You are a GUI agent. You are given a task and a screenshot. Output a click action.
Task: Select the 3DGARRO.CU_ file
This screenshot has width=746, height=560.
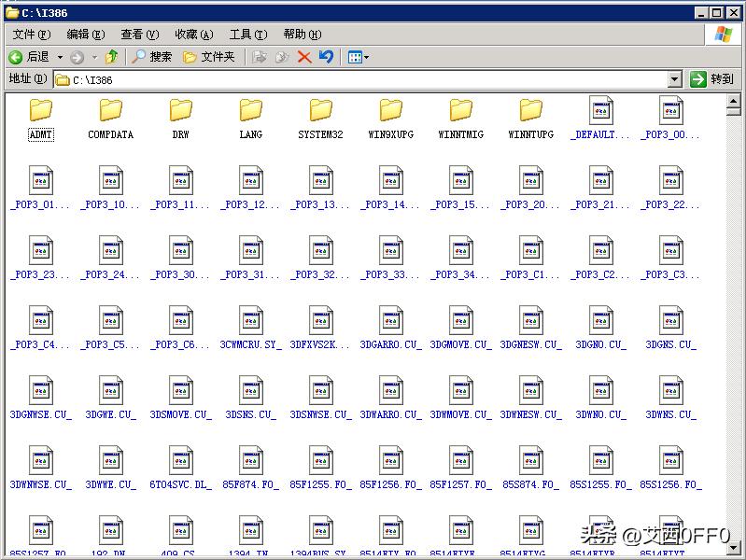pyautogui.click(x=391, y=329)
